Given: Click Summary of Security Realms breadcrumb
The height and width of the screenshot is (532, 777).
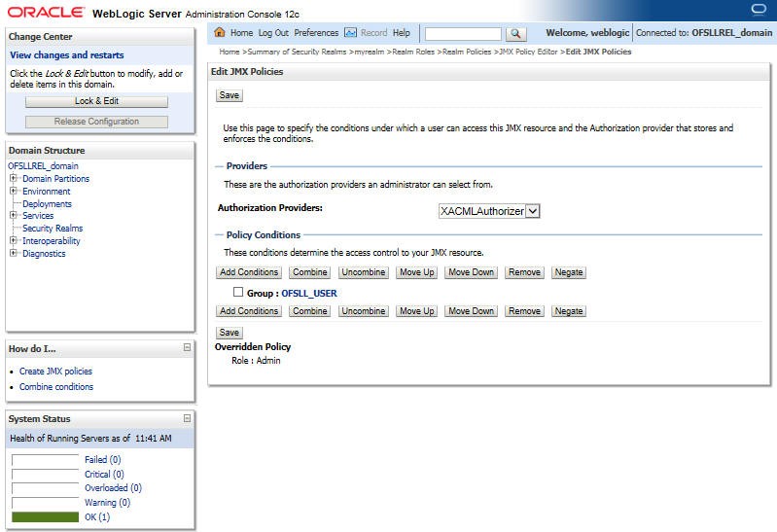Looking at the screenshot, I should click(x=297, y=52).
